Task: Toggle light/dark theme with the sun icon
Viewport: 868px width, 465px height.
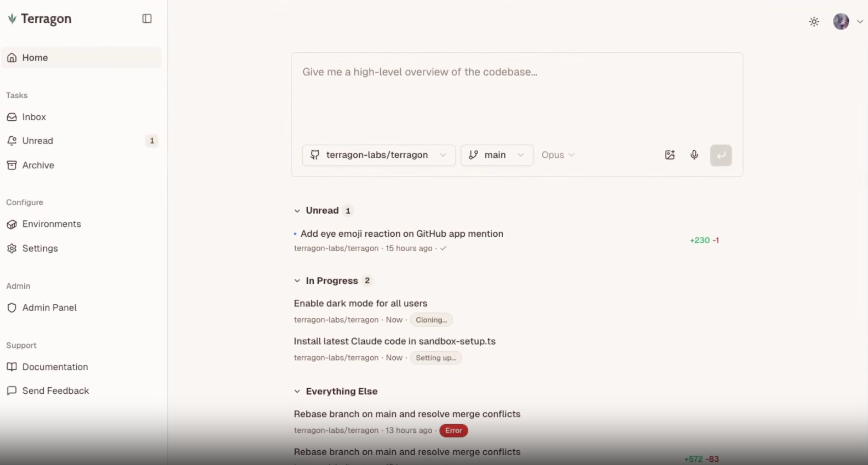Action: pos(814,22)
